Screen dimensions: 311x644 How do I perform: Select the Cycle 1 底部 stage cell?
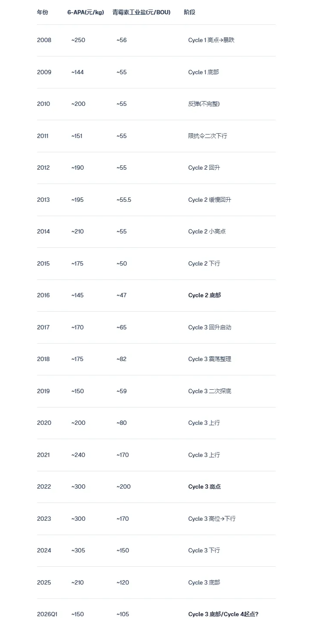[203, 72]
